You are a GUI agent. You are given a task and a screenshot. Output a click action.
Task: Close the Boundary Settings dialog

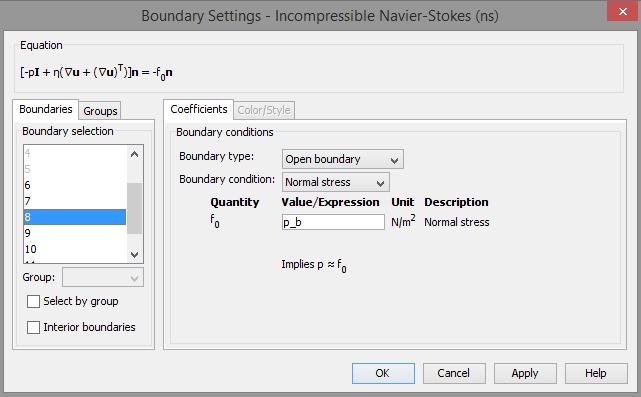tap(623, 11)
